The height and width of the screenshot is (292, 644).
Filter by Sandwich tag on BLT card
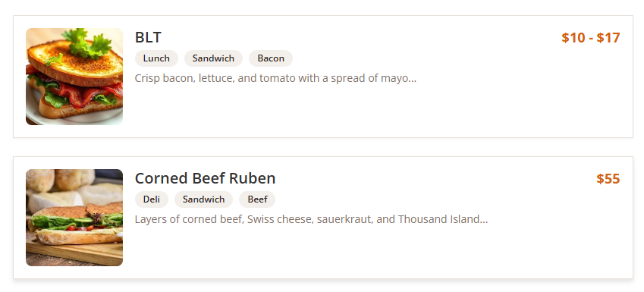pyautogui.click(x=214, y=58)
